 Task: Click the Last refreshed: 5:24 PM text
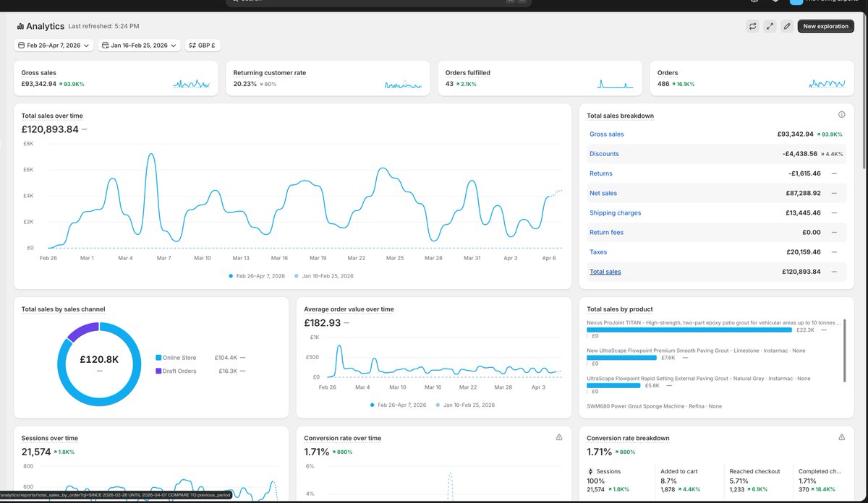[103, 26]
